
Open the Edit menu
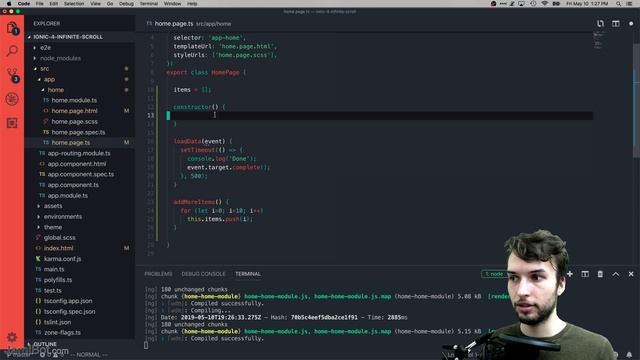(53, 4)
